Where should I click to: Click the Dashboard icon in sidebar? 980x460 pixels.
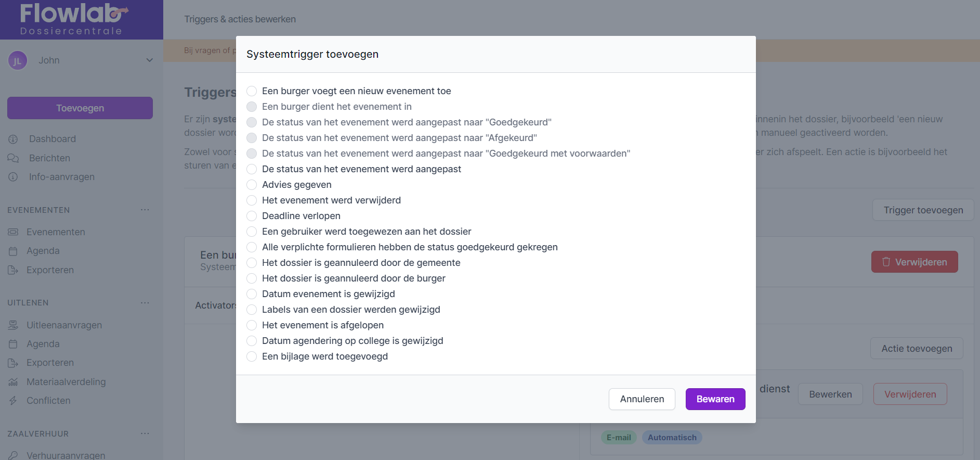pos(13,139)
